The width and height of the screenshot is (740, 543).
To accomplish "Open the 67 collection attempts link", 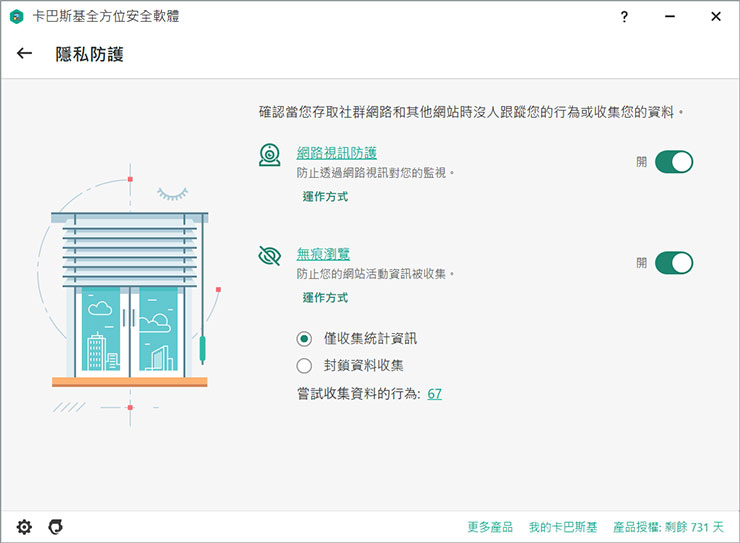I will point(435,393).
